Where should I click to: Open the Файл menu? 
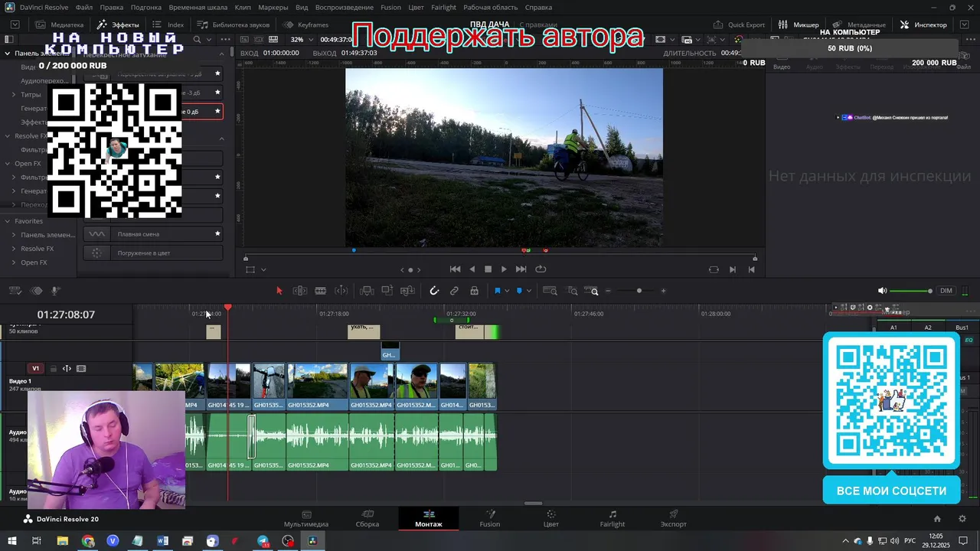click(x=84, y=7)
